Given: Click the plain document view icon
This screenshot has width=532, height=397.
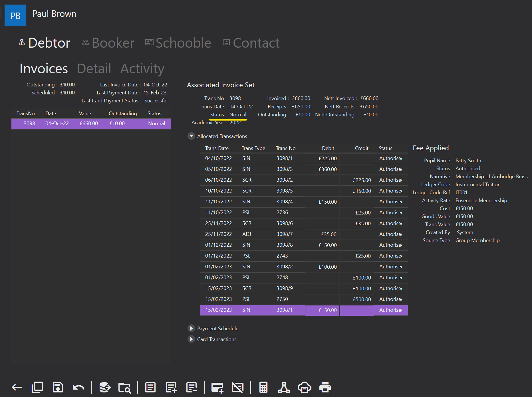Looking at the screenshot, I should (150, 387).
